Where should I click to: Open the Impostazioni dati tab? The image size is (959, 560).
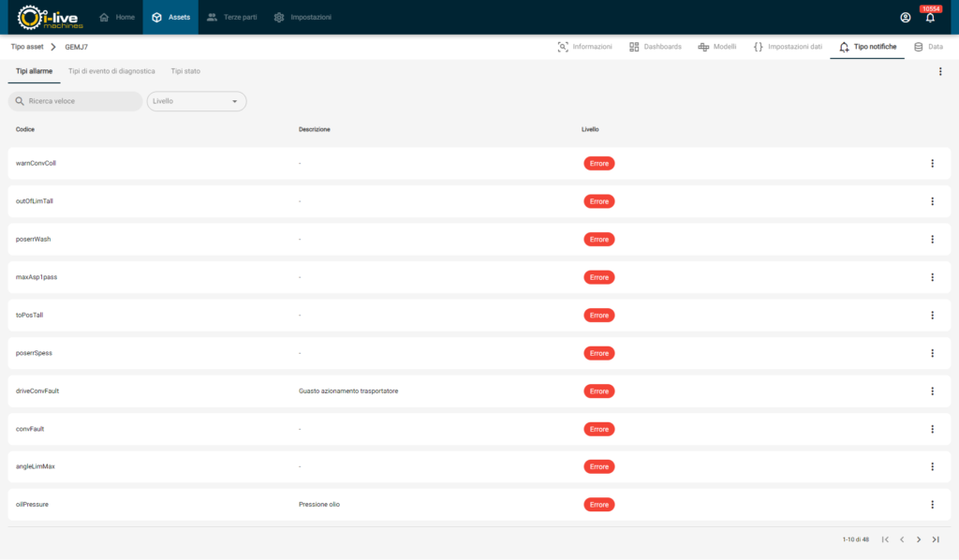788,47
